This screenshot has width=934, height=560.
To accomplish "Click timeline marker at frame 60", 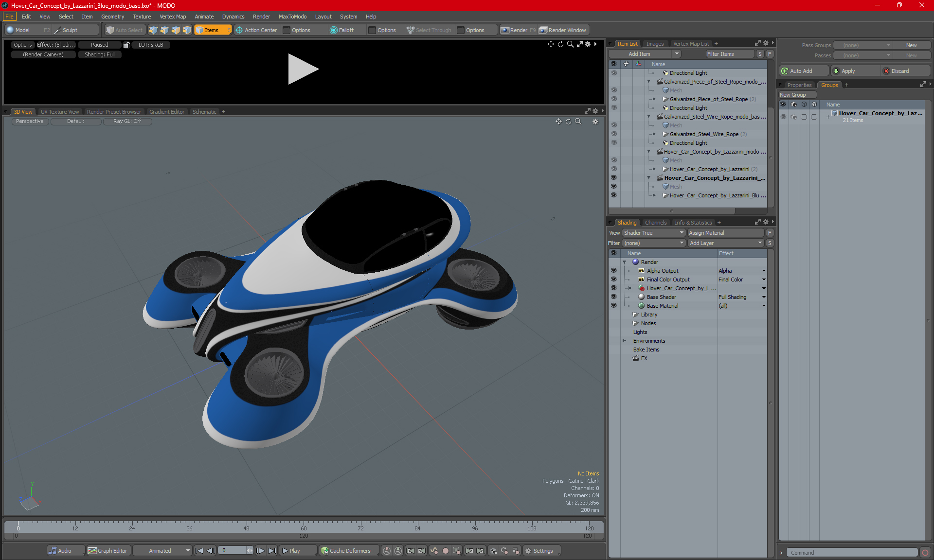I will 304,528.
